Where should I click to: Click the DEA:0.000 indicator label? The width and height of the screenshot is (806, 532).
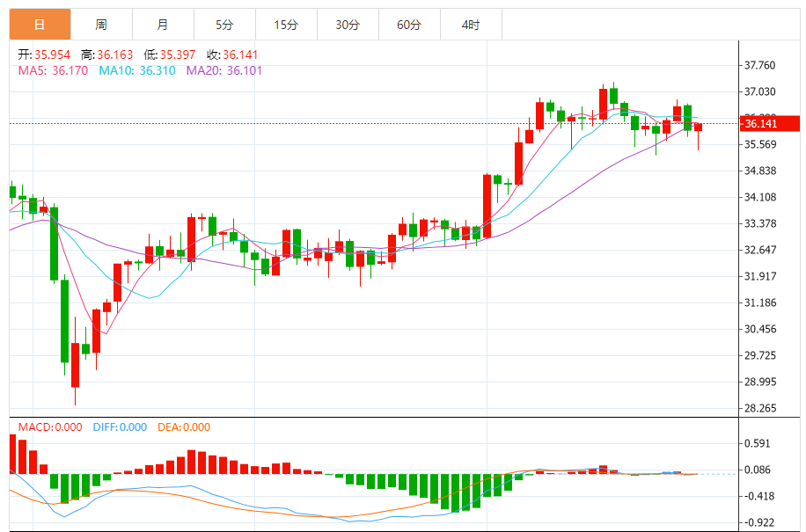pos(184,427)
